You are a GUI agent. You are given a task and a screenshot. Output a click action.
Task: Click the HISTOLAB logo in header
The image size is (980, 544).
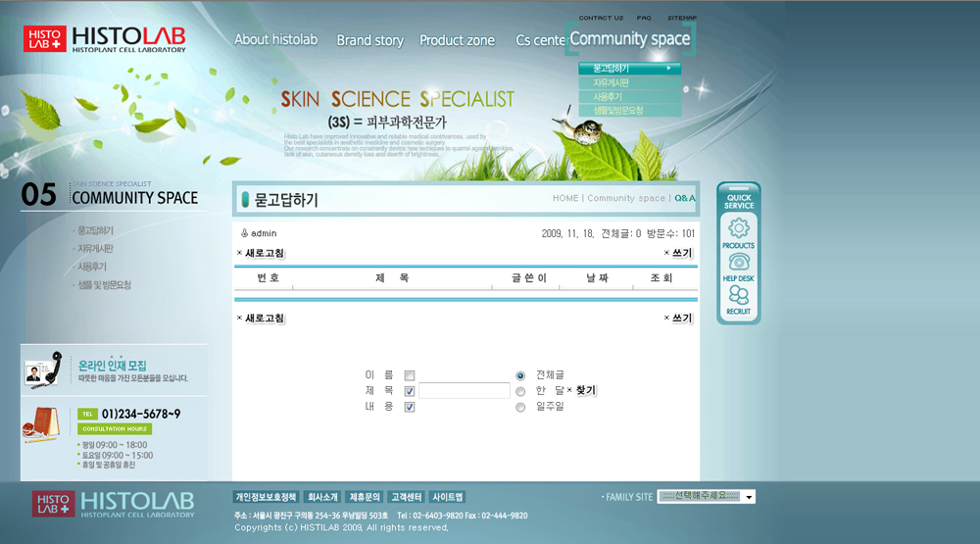coord(105,39)
